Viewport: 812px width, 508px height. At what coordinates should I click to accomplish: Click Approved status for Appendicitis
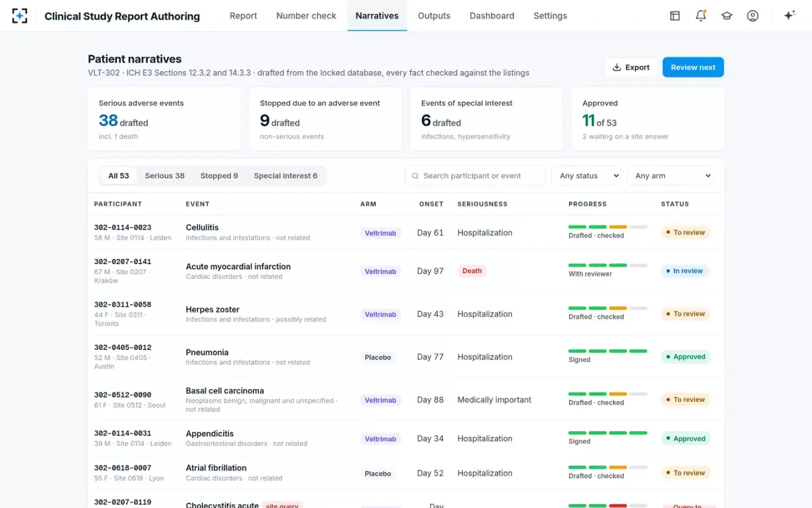point(685,439)
